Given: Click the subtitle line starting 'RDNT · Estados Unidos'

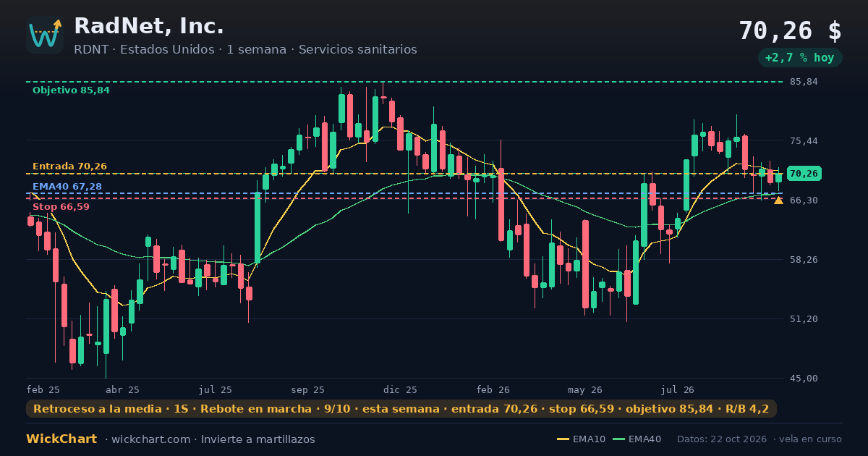Looking at the screenshot, I should [245, 49].
